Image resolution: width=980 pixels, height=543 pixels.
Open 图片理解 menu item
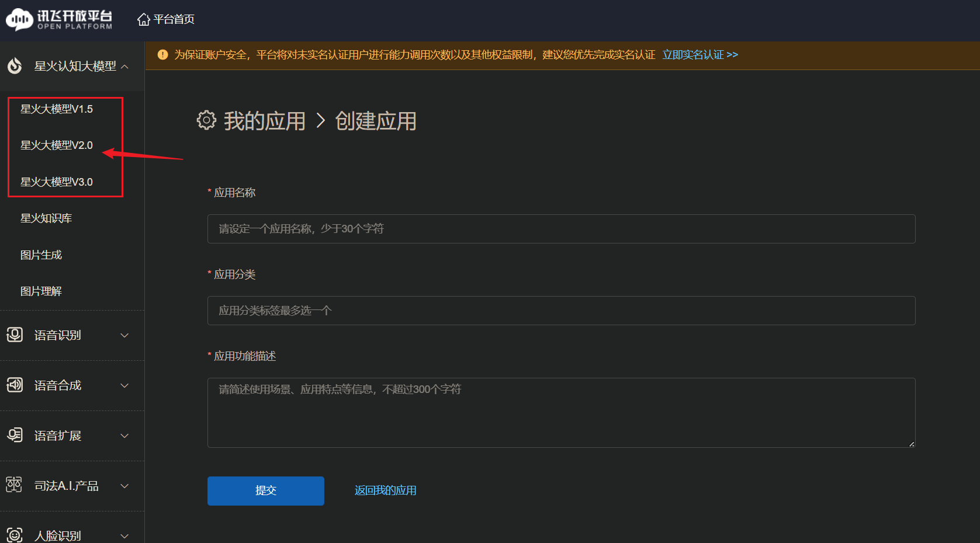click(41, 291)
